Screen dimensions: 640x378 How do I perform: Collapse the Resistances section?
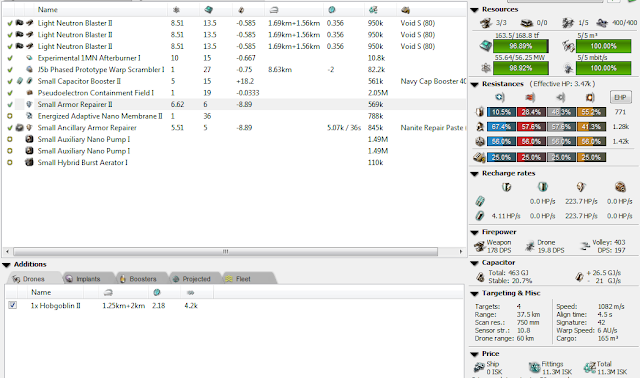474,84
